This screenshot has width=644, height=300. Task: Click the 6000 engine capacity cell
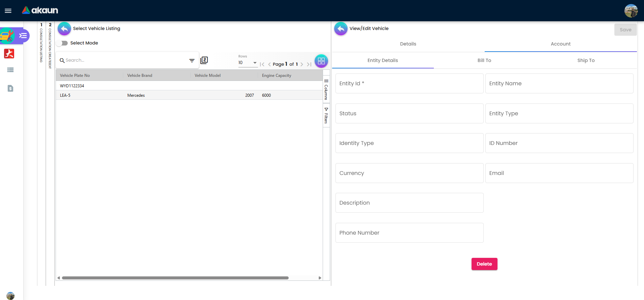[x=266, y=95]
